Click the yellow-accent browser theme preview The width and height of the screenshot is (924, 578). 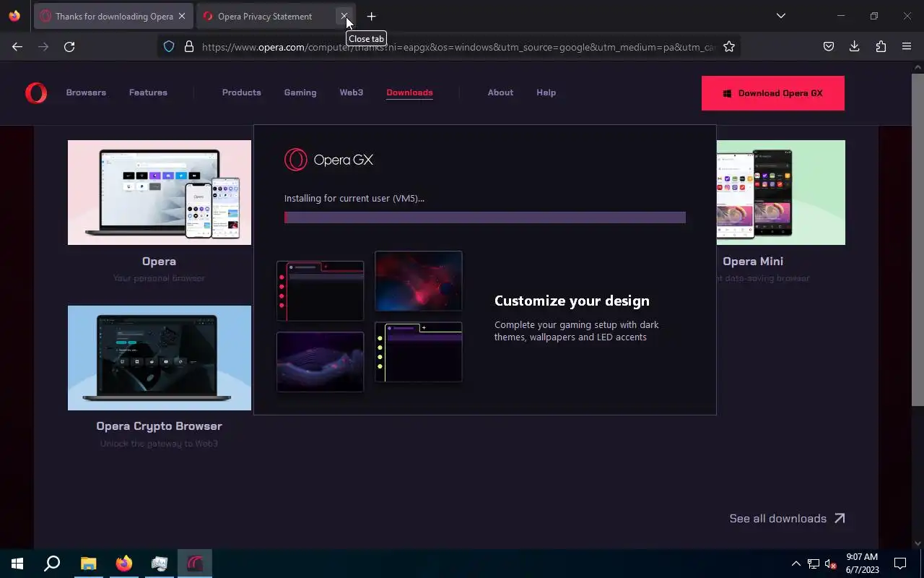419,352
